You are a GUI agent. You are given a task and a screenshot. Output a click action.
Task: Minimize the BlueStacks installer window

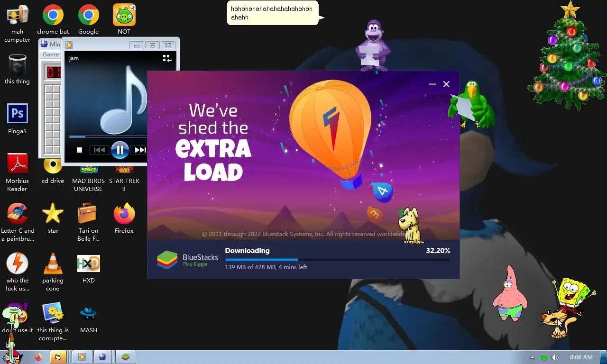tap(432, 84)
